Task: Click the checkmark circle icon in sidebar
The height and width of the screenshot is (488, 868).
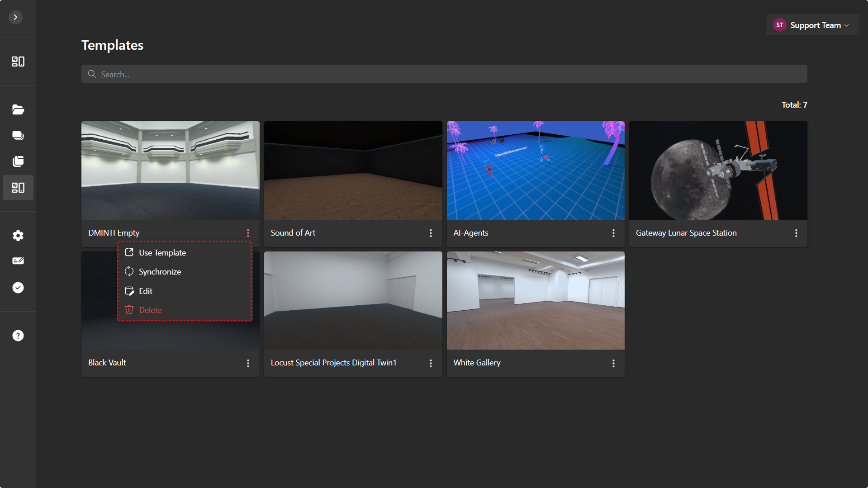Action: tap(18, 288)
